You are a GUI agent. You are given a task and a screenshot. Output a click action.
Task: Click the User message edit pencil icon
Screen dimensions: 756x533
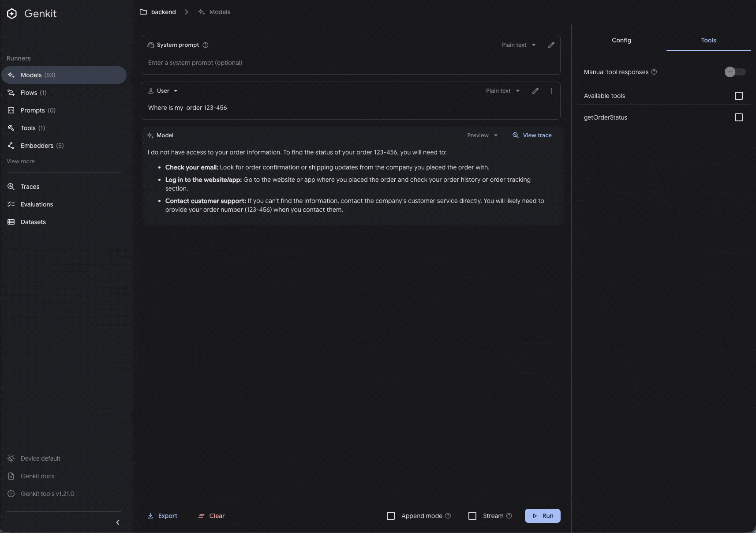(535, 91)
